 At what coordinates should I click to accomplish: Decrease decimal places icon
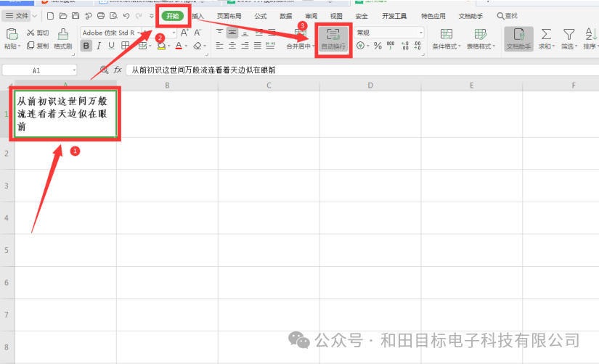[417, 46]
